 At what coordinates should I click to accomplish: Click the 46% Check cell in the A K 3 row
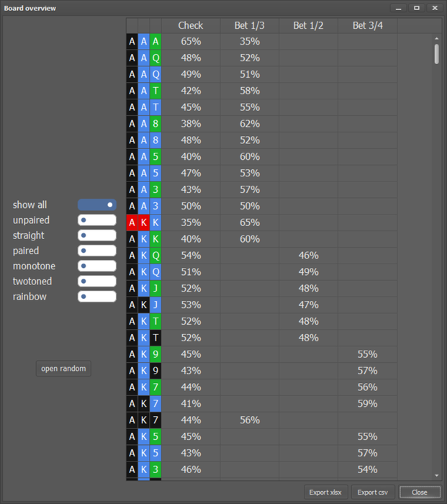click(x=191, y=469)
